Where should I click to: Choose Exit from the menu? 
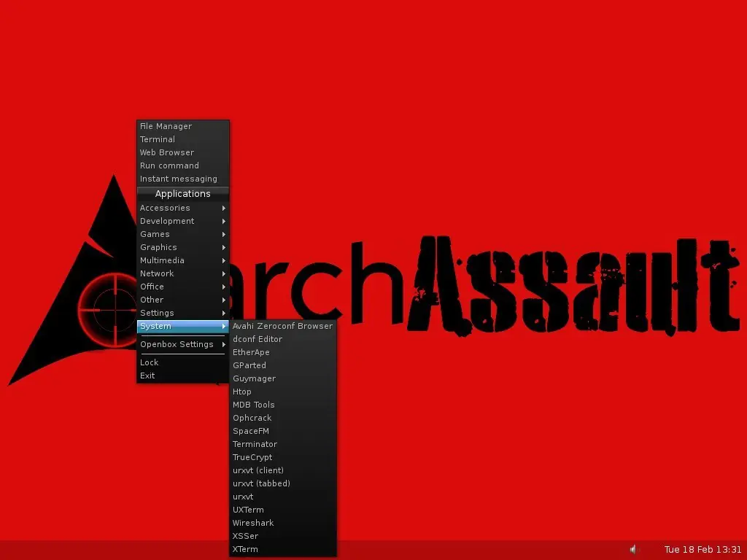click(x=183, y=376)
